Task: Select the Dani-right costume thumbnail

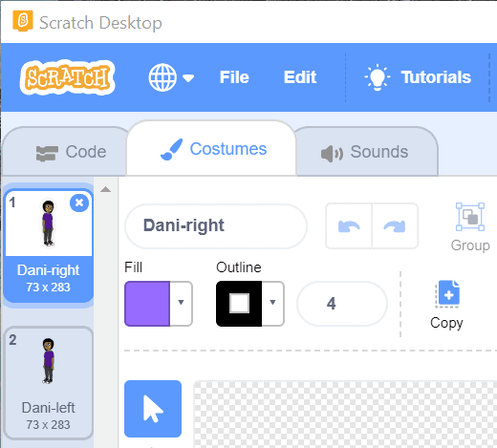Action: (x=49, y=245)
